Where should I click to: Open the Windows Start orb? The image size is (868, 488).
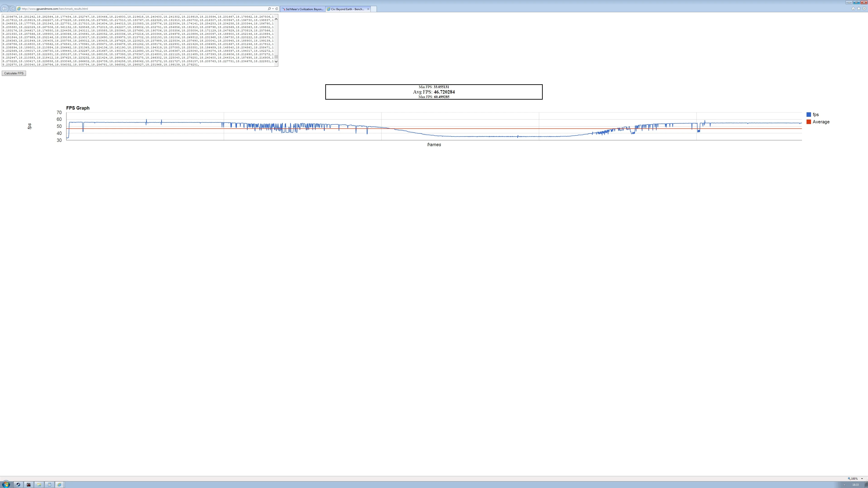[6, 484]
